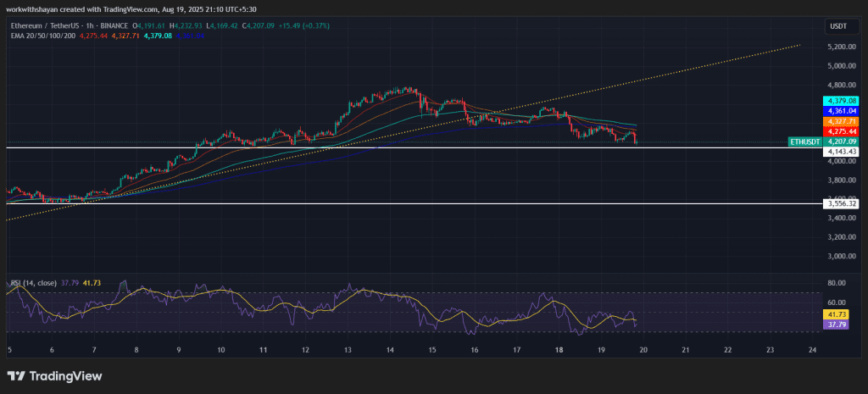868x394 pixels.
Task: Click the ETHUSDT price label tag
Action: (x=805, y=142)
